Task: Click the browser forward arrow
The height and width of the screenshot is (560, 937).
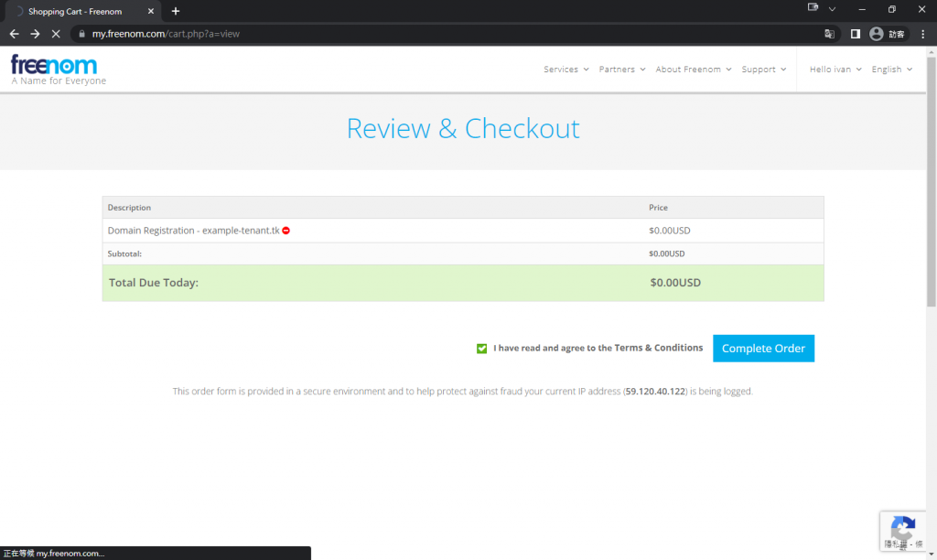Action: (x=36, y=34)
